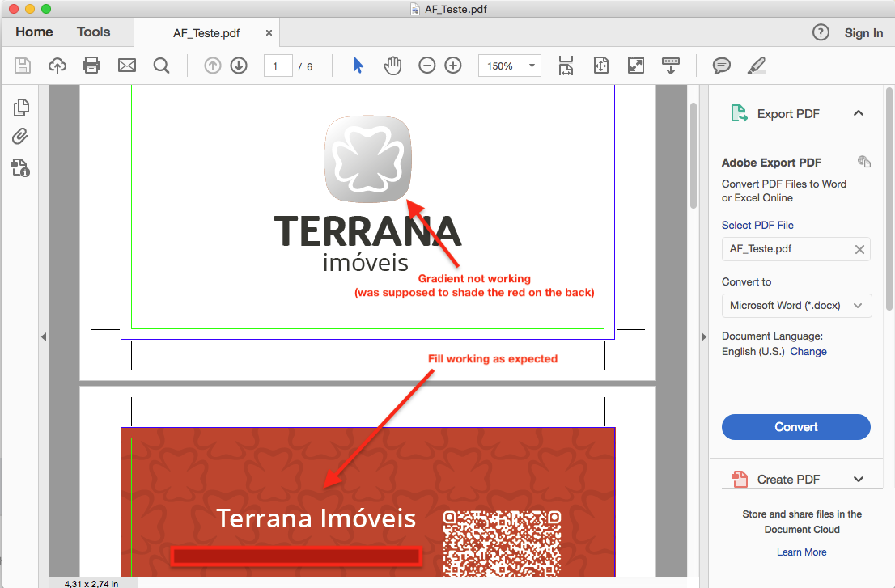Click the blue Convert button
895x588 pixels.
click(x=795, y=426)
